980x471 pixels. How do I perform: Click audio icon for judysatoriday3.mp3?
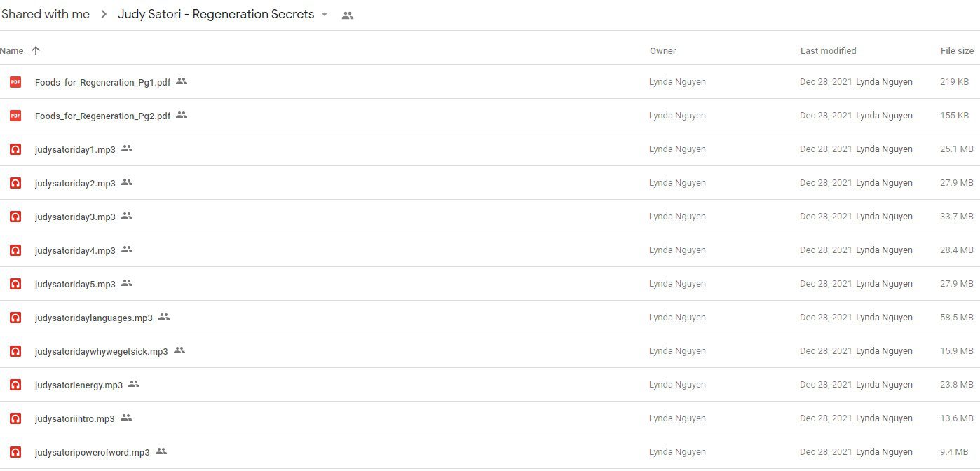[x=15, y=217]
